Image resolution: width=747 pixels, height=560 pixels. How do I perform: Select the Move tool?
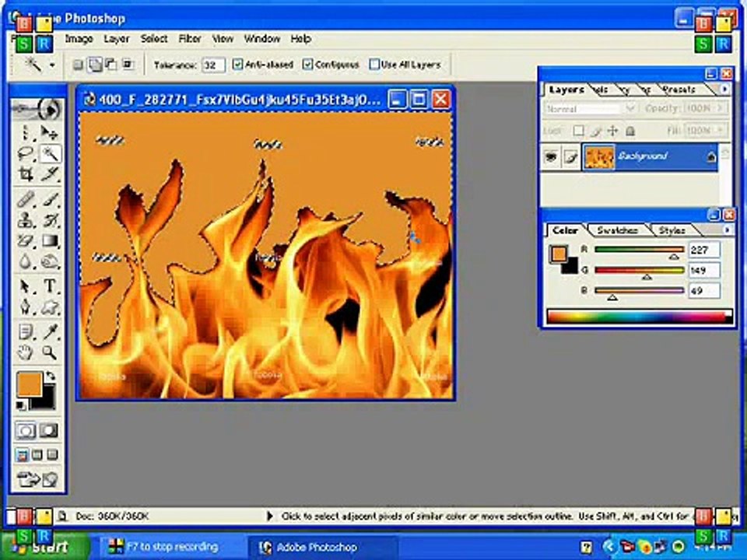click(x=49, y=132)
